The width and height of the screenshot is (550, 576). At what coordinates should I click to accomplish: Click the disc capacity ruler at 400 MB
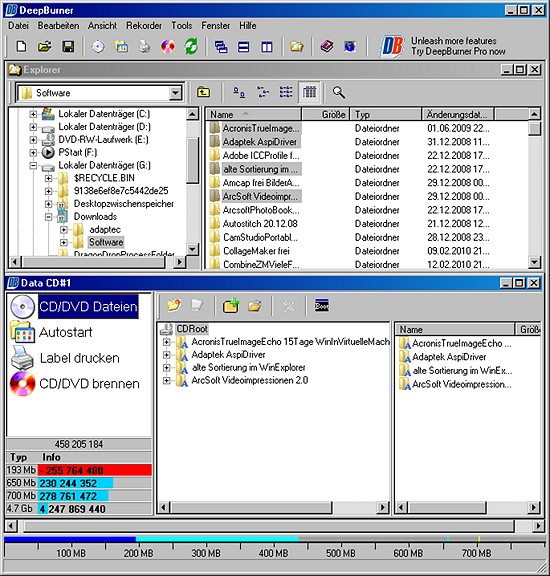click(x=273, y=553)
